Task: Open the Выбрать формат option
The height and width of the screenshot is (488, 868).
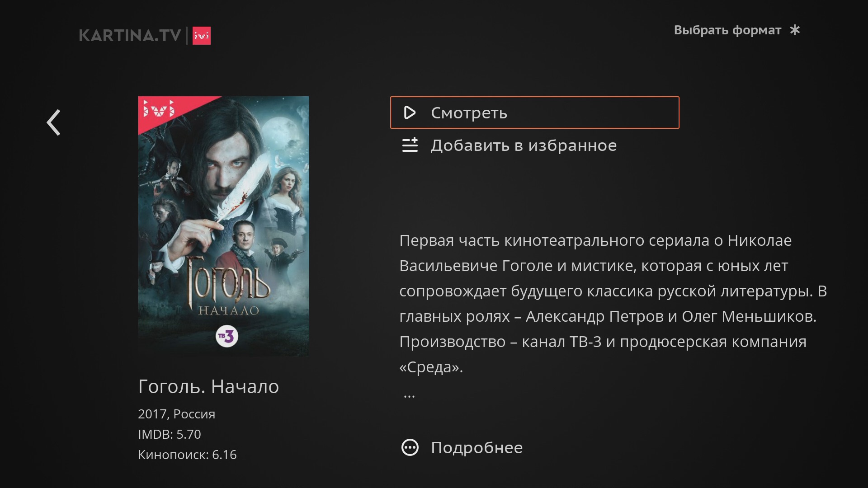Action: (x=727, y=30)
